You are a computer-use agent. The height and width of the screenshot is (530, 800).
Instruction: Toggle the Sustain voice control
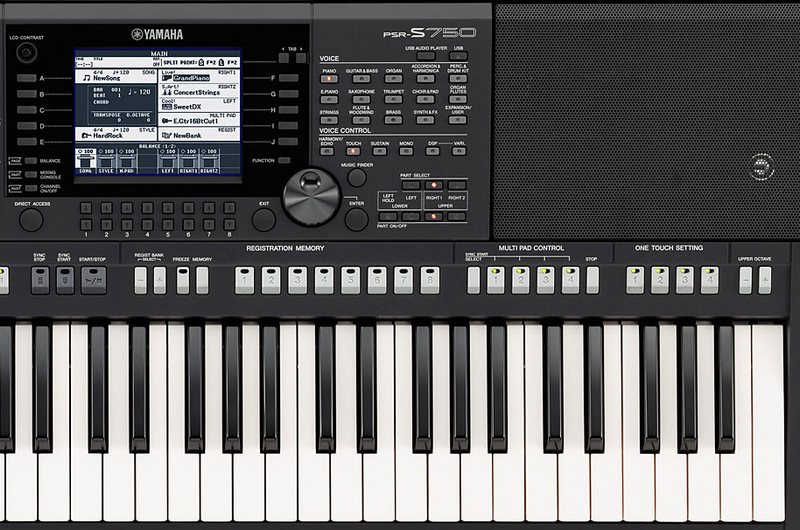380,152
